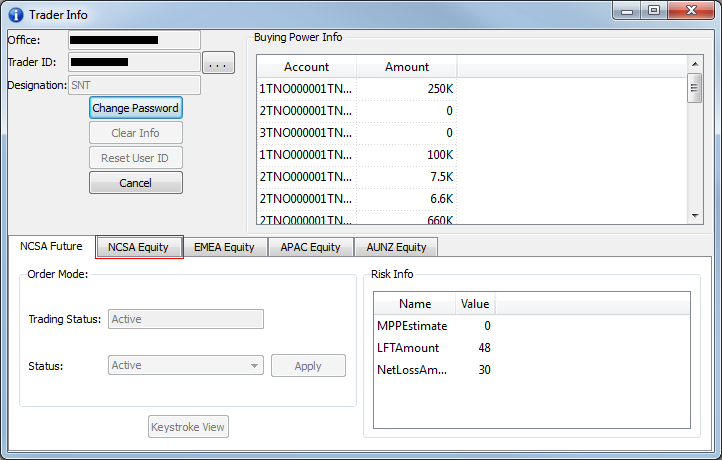This screenshot has width=722, height=460.
Task: Open the EMEA Equity tab
Action: click(224, 247)
